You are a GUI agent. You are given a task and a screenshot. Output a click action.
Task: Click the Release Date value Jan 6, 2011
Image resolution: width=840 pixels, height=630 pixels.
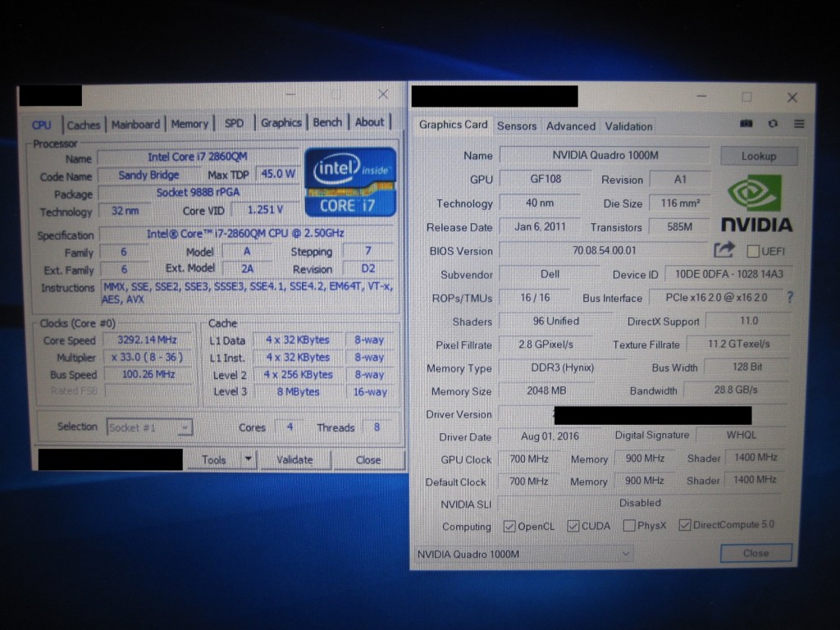pyautogui.click(x=540, y=226)
